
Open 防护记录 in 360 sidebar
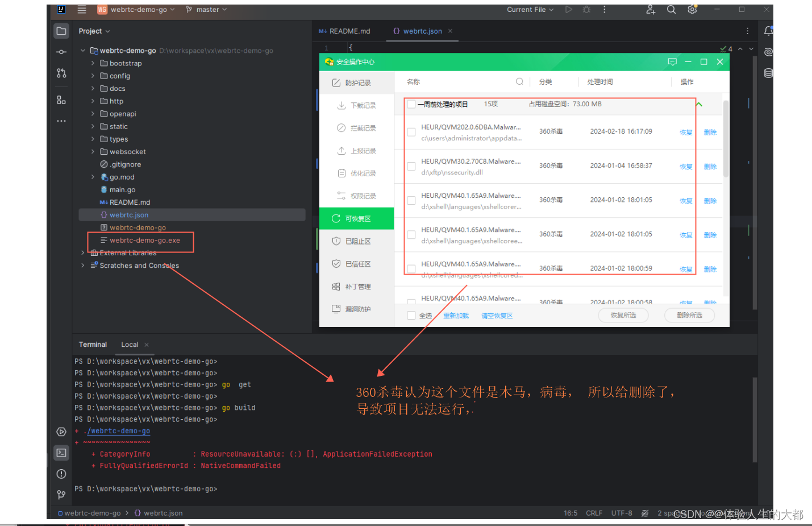coord(357,82)
